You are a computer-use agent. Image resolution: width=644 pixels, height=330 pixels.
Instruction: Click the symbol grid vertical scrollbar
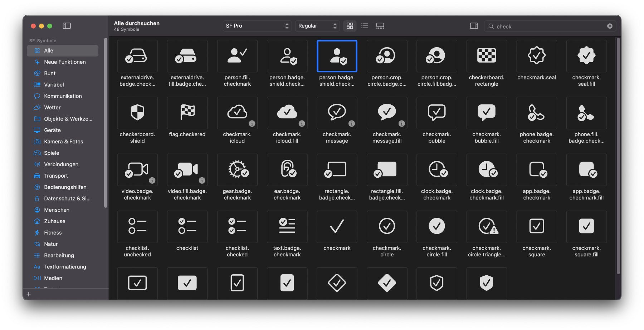(618, 156)
